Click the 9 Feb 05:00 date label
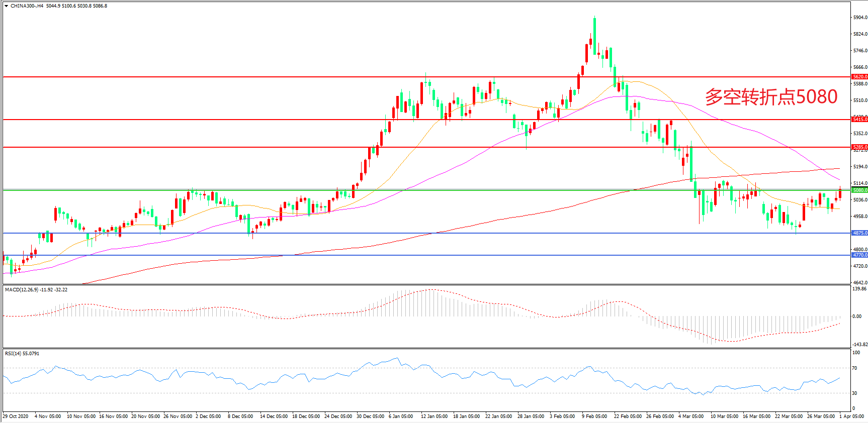The height and width of the screenshot is (423, 868). (594, 416)
